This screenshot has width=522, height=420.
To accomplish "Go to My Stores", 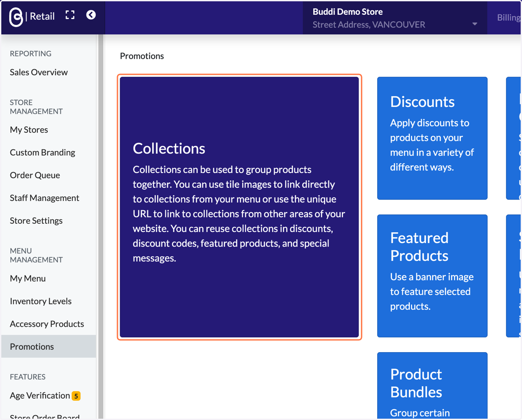I will [x=29, y=130].
